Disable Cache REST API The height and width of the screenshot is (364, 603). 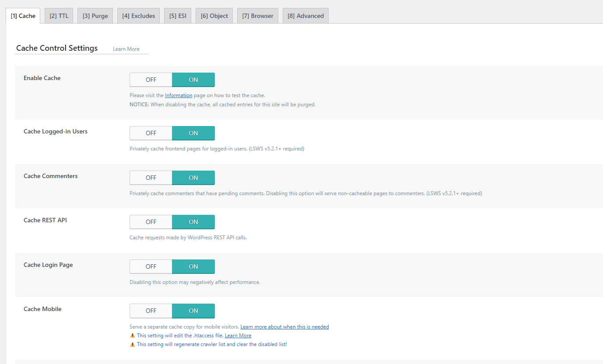pos(151,222)
